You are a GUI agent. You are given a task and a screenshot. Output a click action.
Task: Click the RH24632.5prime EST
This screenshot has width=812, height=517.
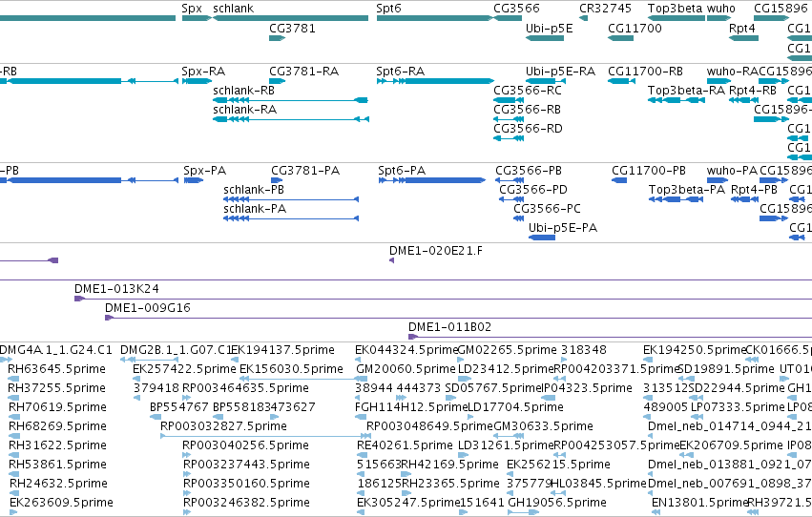[x=14, y=493]
